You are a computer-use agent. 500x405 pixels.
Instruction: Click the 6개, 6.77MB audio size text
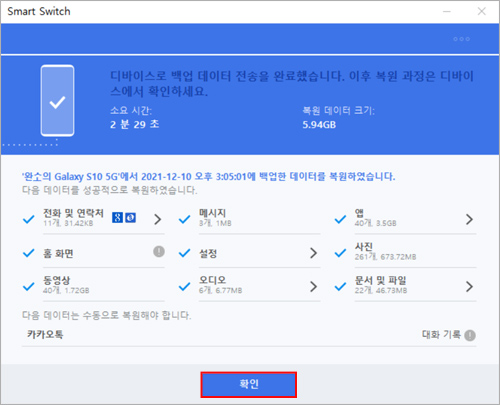[221, 290]
